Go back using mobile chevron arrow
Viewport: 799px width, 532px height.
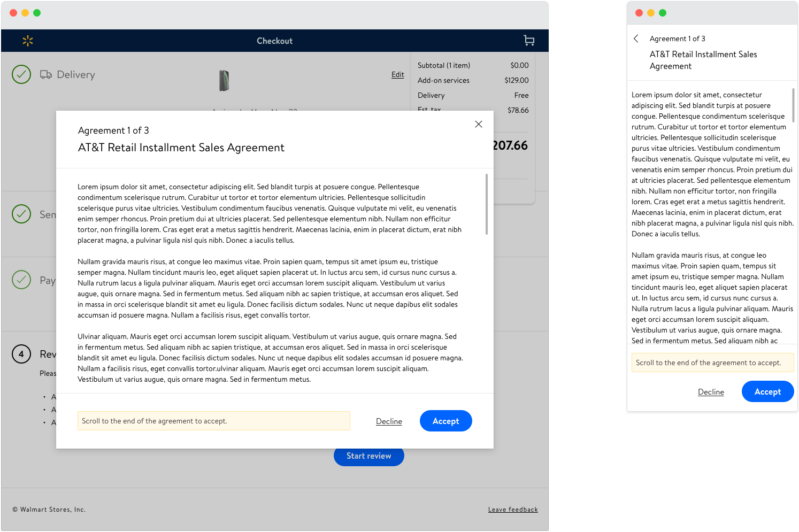click(636, 38)
